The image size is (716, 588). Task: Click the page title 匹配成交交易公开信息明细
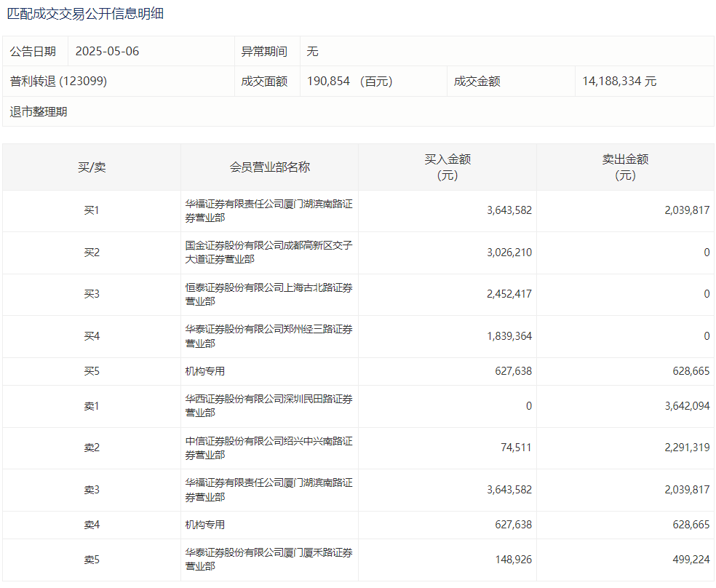pyautogui.click(x=85, y=14)
